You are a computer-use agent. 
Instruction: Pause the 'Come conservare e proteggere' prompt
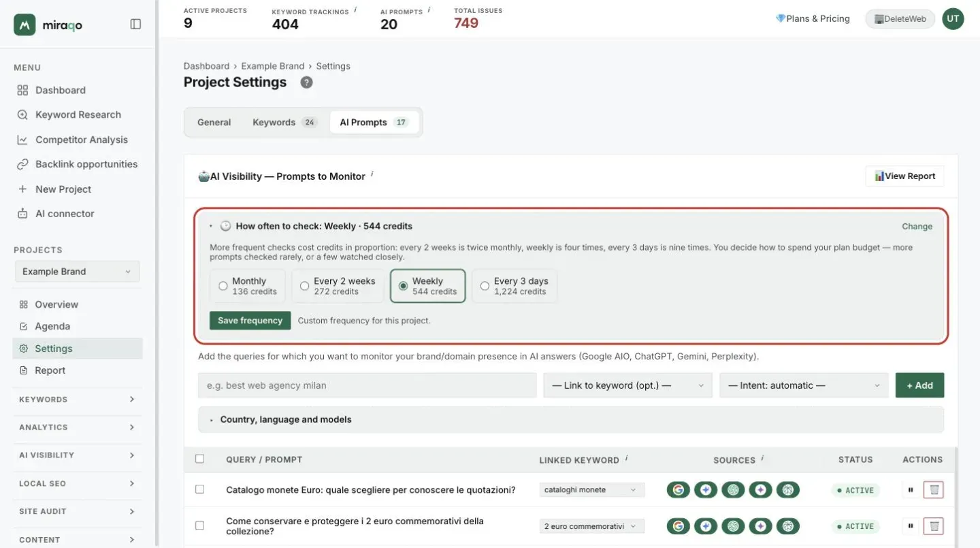coord(911,526)
